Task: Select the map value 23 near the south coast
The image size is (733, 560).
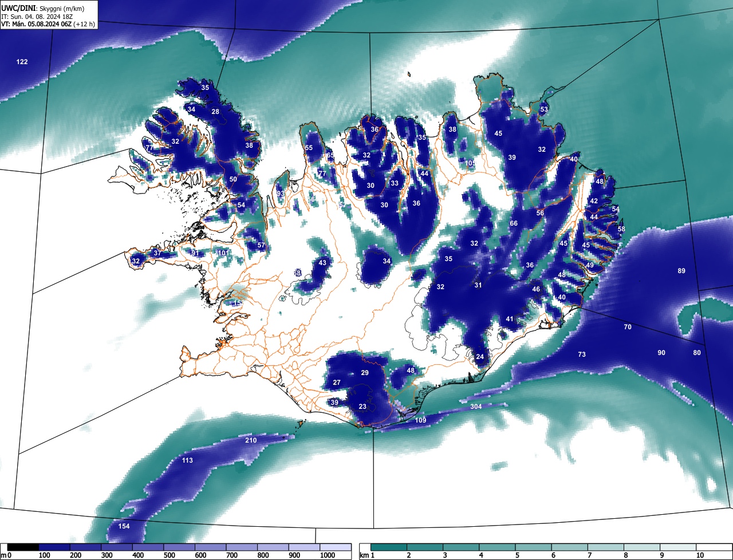Action: click(x=362, y=407)
